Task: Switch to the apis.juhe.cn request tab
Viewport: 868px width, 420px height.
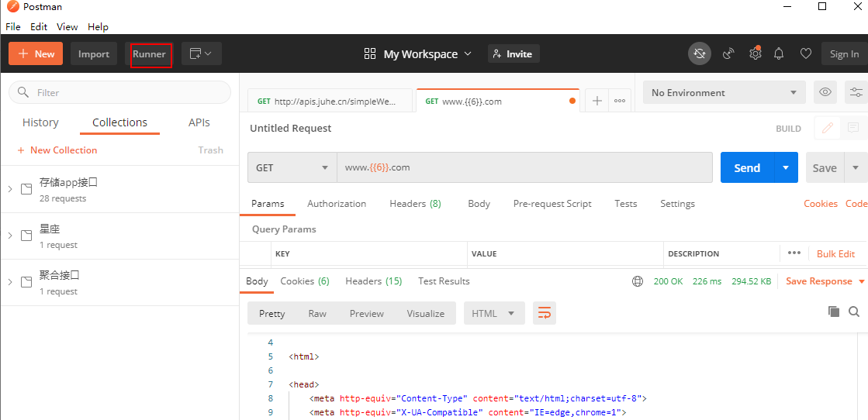Action: [x=330, y=102]
